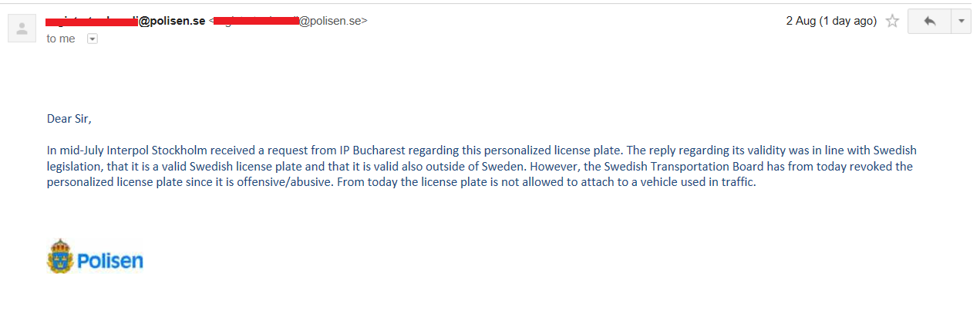
Task: Expand the details arrow next to "to me"
Action: click(93, 39)
